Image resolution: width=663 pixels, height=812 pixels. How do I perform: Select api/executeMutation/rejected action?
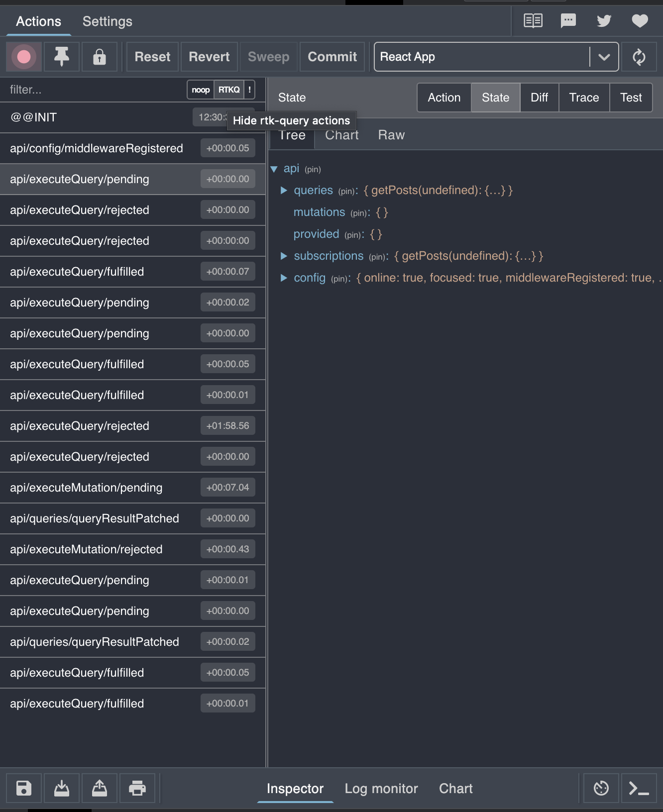point(132,549)
